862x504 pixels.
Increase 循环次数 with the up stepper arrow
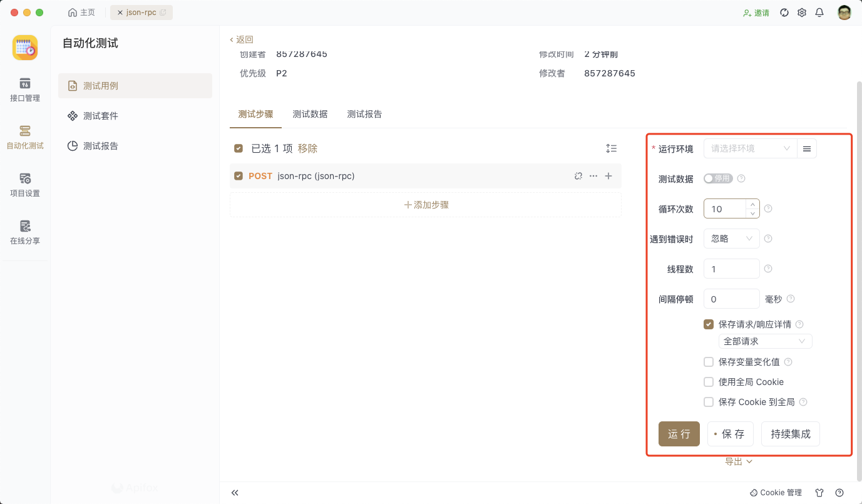coord(752,205)
